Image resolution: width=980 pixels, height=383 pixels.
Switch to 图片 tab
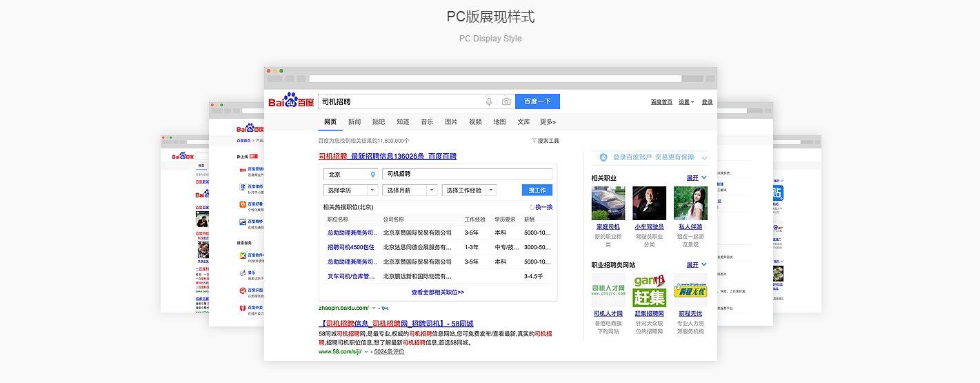coord(451,122)
